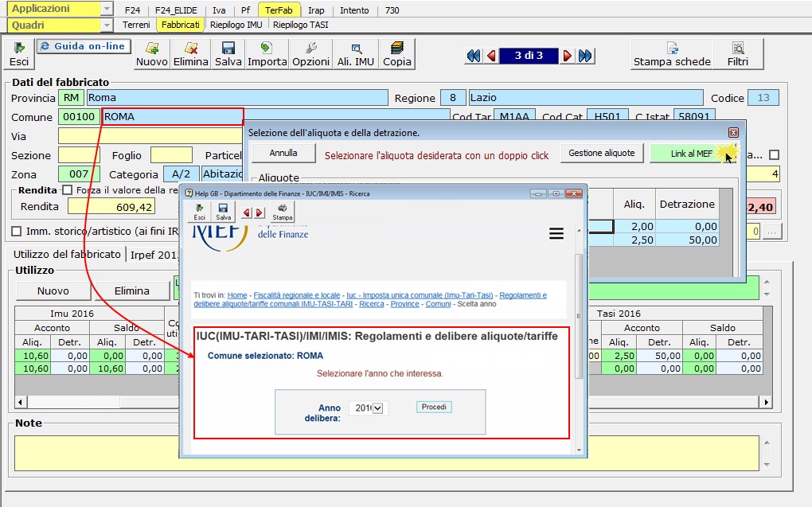Click the Importa toolbar icon
Image resolution: width=812 pixels, height=507 pixels.
[267, 54]
